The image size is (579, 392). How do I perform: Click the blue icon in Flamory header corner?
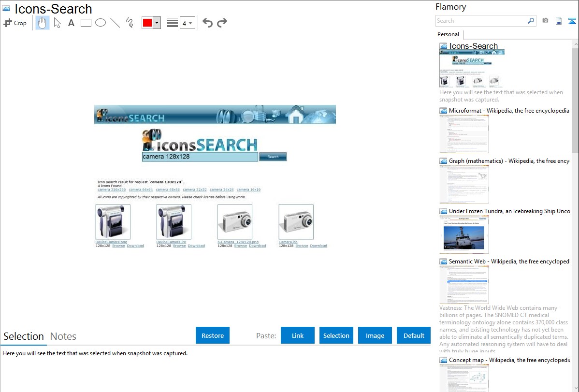(x=572, y=21)
